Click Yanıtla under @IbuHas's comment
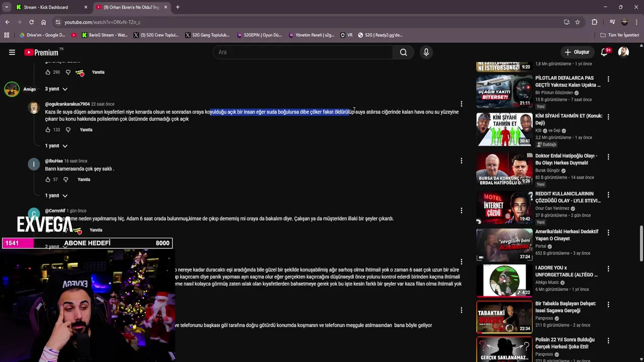This screenshot has height=362, width=644. [x=84, y=179]
